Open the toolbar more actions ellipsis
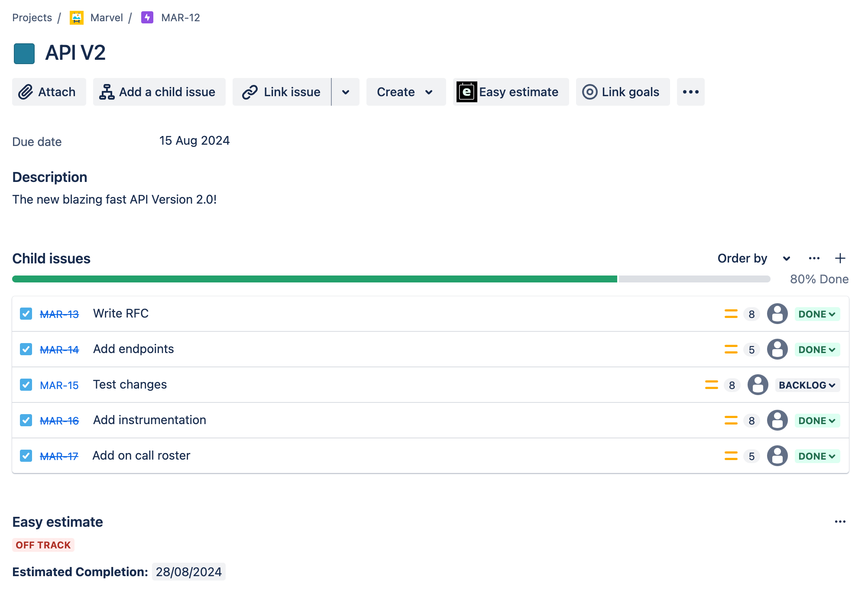This screenshot has height=603, width=868. tap(691, 92)
